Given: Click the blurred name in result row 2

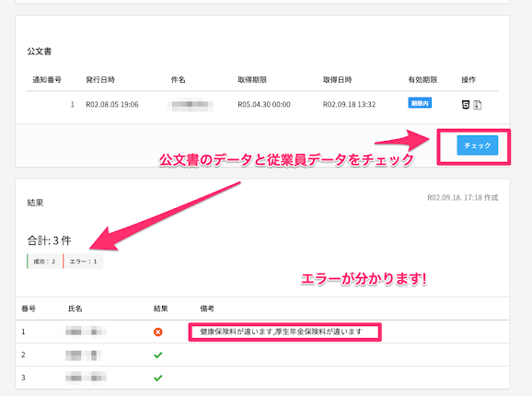Looking at the screenshot, I should pyautogui.click(x=84, y=355).
